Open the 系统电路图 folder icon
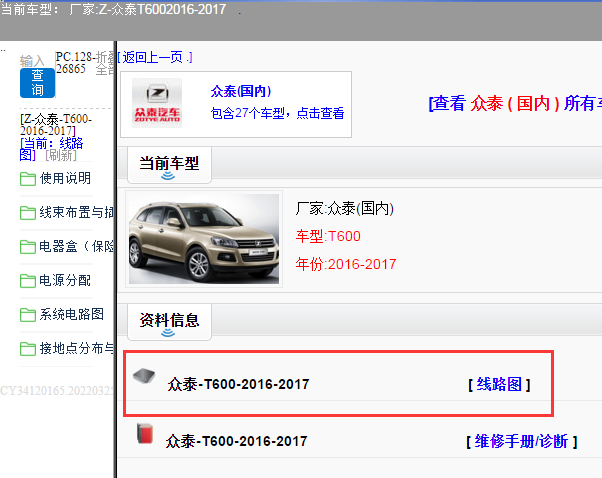Viewport: 602px width, 478px height. point(28,315)
